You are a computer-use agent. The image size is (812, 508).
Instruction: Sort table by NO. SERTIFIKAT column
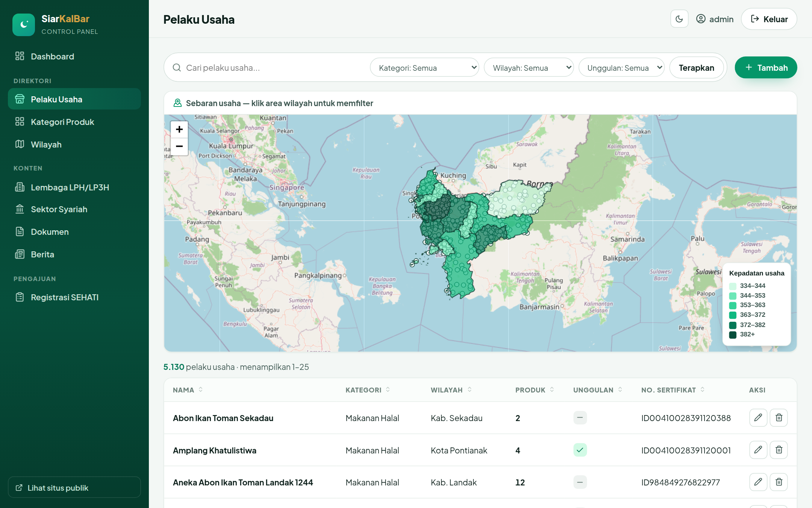coord(673,390)
